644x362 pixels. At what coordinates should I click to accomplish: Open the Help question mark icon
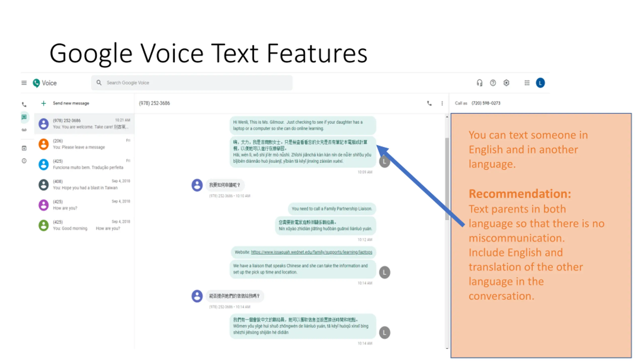tap(493, 83)
